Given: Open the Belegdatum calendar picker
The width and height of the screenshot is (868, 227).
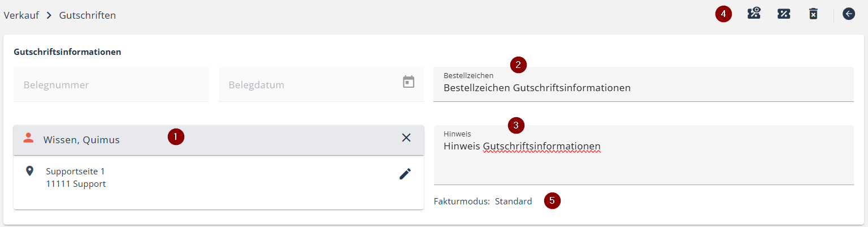Looking at the screenshot, I should click(x=409, y=82).
